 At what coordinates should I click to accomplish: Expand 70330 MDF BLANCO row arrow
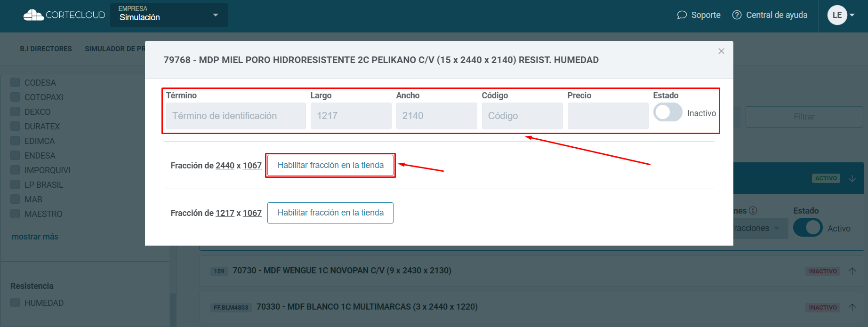tap(852, 307)
